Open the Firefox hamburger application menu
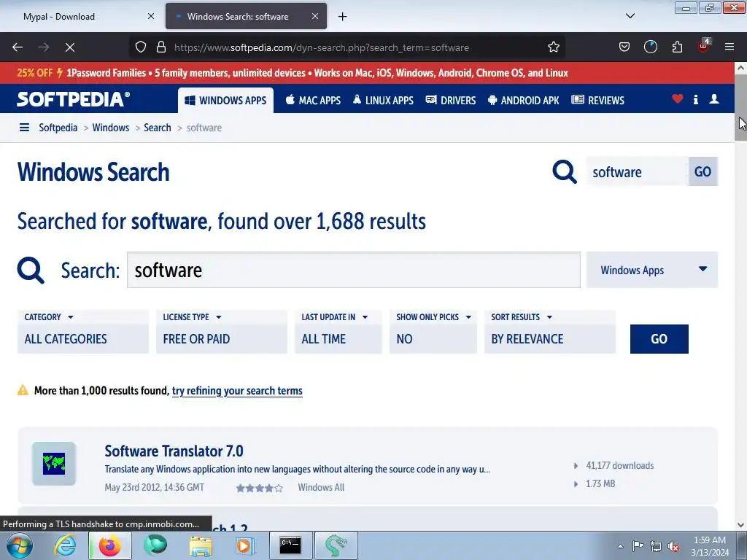Screen dimensions: 747x560 [x=729, y=47]
